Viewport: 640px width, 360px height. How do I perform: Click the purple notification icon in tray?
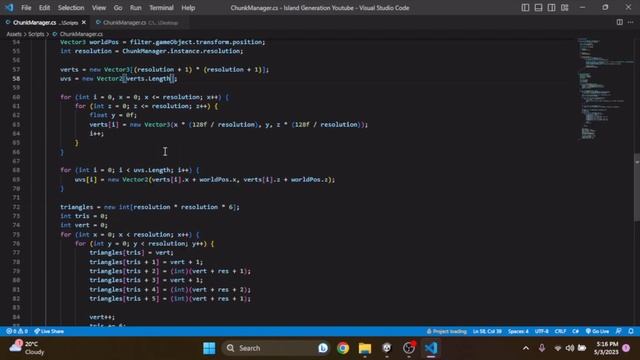coord(626,348)
